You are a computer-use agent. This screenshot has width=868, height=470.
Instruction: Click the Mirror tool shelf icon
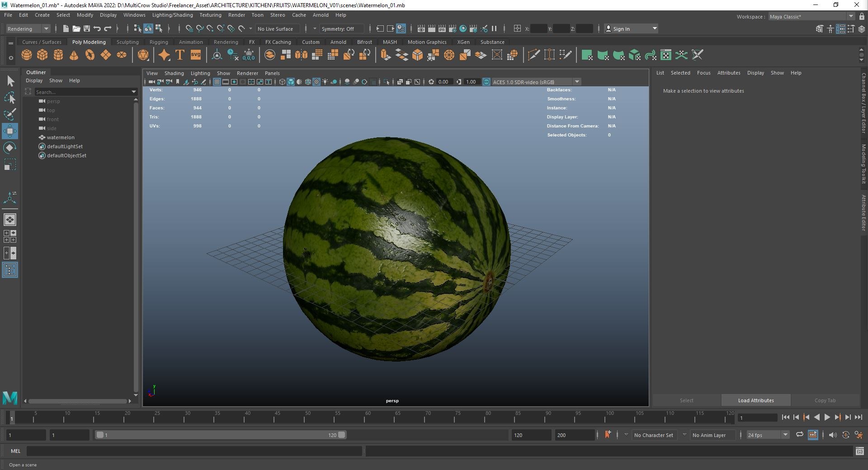[301, 55]
